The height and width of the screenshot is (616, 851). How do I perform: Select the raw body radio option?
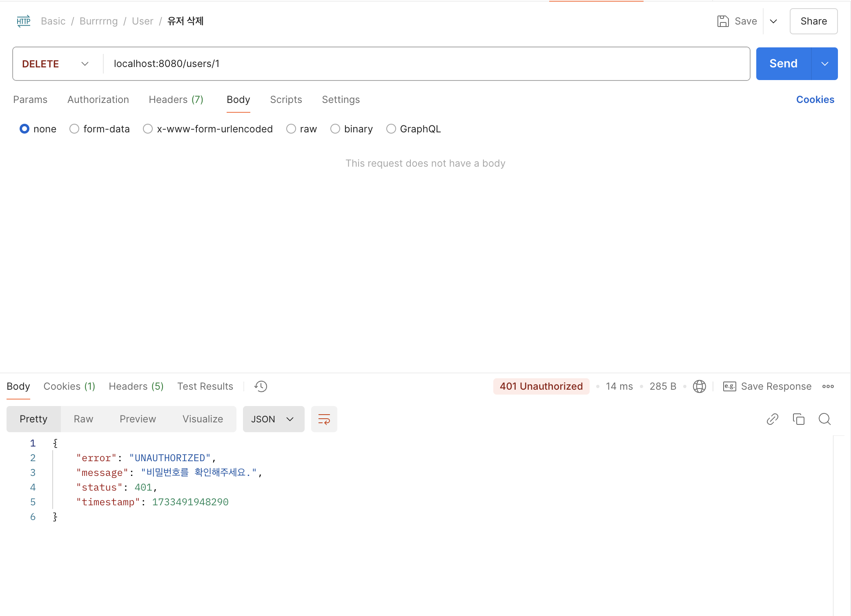[x=291, y=129]
